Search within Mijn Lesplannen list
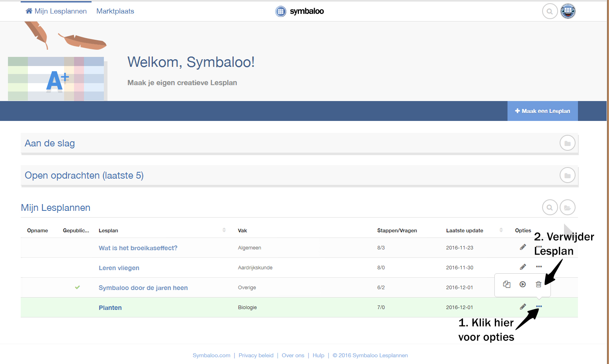 pyautogui.click(x=550, y=207)
